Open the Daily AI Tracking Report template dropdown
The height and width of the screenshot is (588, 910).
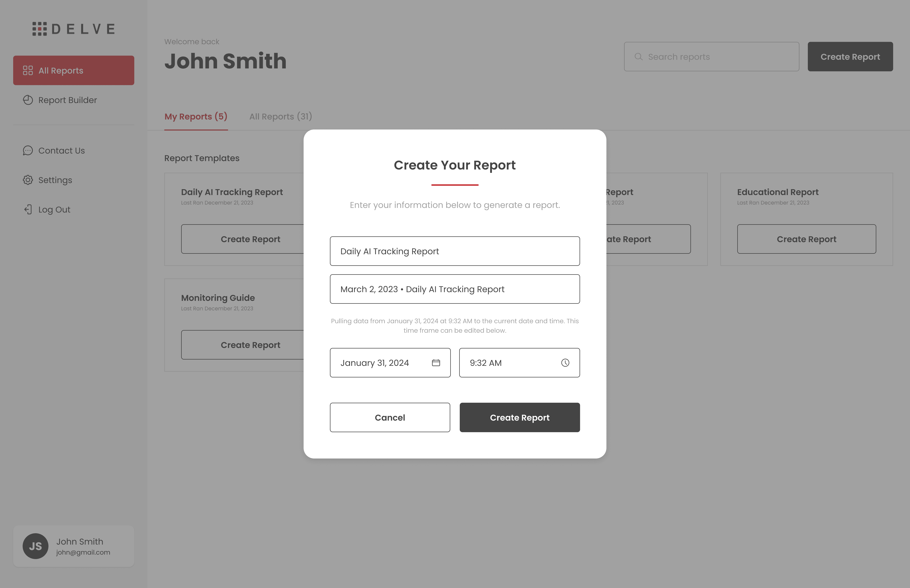coord(454,251)
